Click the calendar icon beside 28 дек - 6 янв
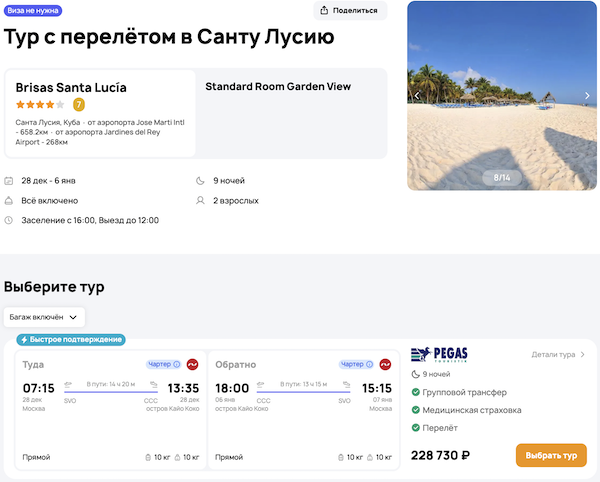The width and height of the screenshot is (600, 482). point(9,181)
